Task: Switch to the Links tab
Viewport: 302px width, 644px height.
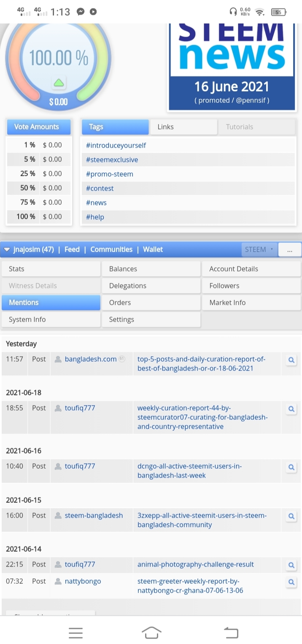Action: coord(183,127)
